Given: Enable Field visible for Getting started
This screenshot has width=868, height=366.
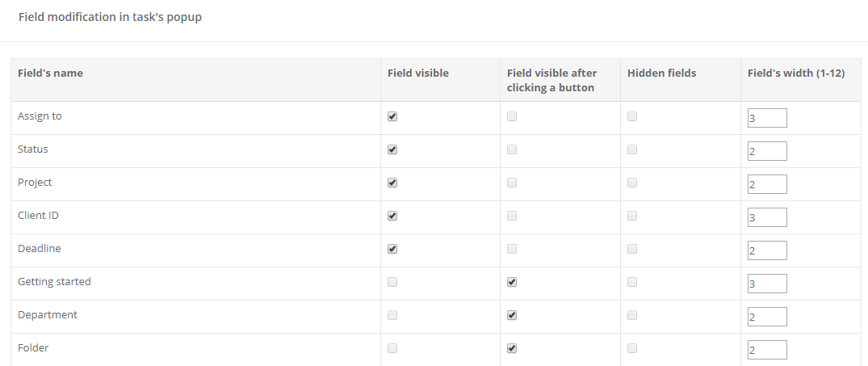Looking at the screenshot, I should [392, 282].
